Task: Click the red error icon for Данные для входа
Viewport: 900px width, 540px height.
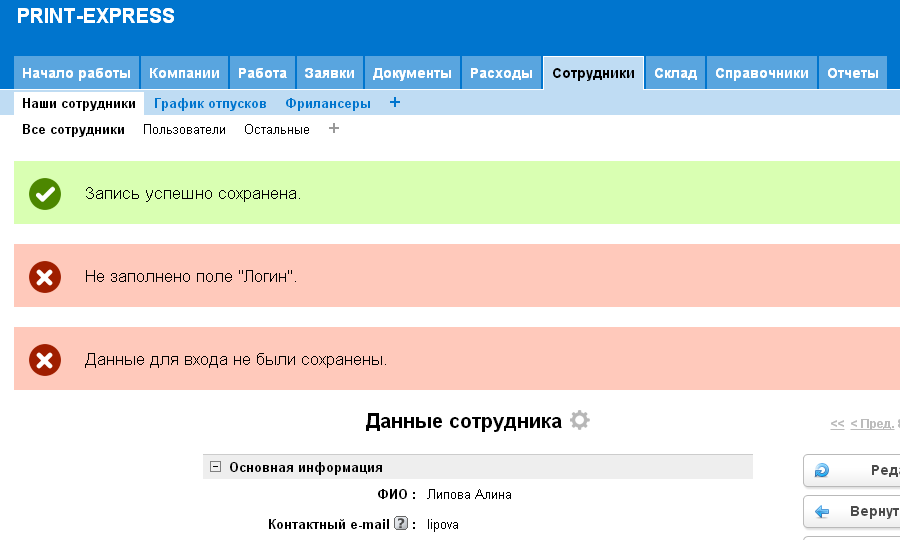Action: coord(45,360)
